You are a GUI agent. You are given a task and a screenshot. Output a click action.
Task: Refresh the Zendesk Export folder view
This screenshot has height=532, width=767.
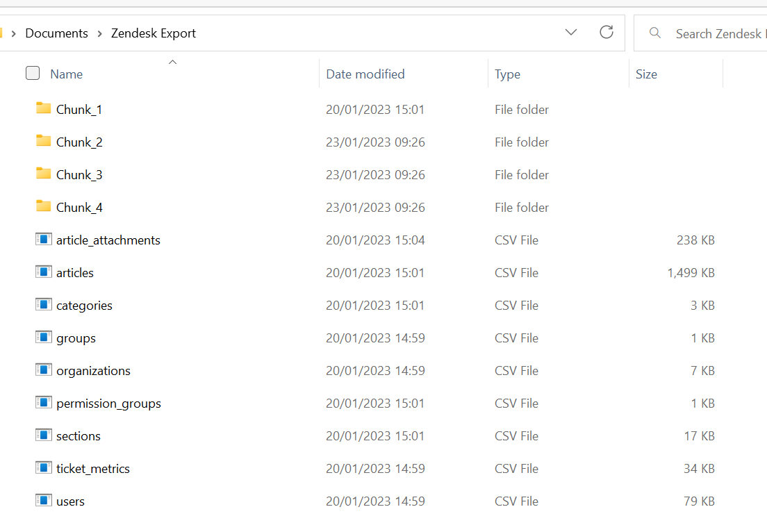pyautogui.click(x=607, y=32)
